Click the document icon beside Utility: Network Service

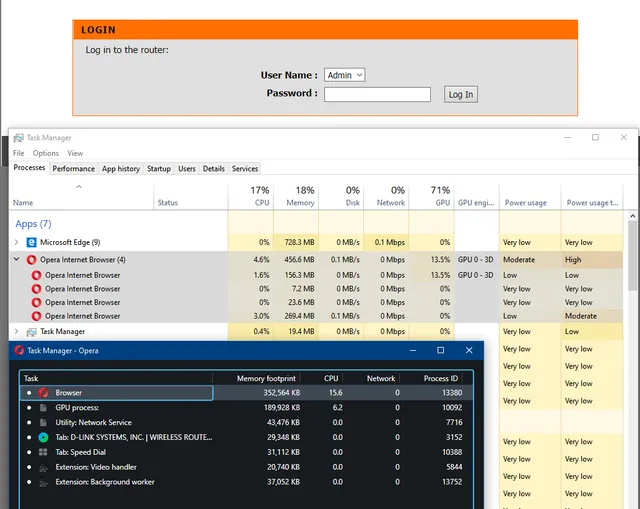(x=43, y=422)
